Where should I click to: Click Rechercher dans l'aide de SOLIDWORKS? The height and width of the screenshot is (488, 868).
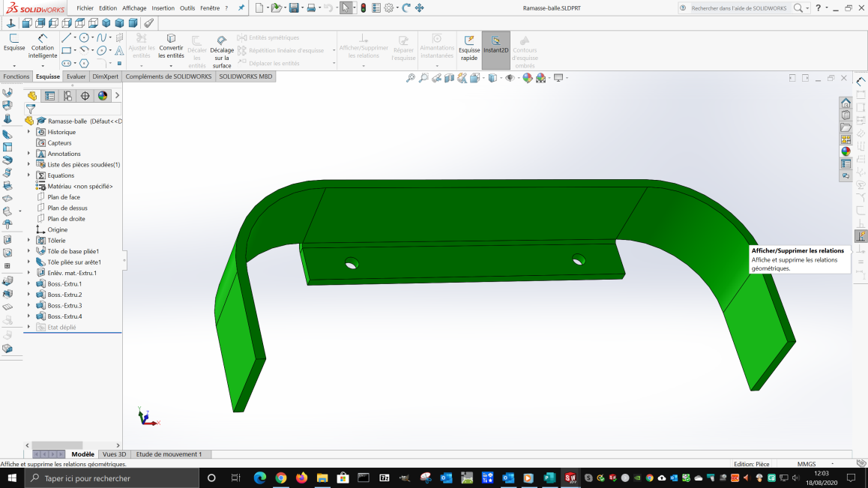coord(738,8)
